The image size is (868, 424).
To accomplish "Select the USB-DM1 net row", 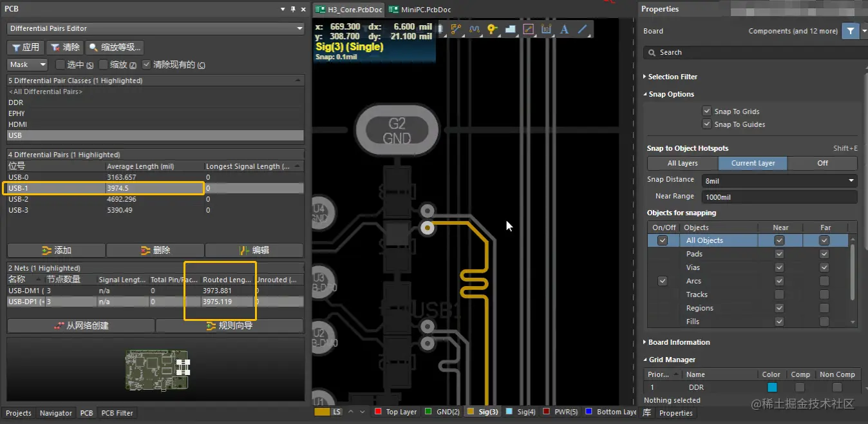I will [155, 291].
